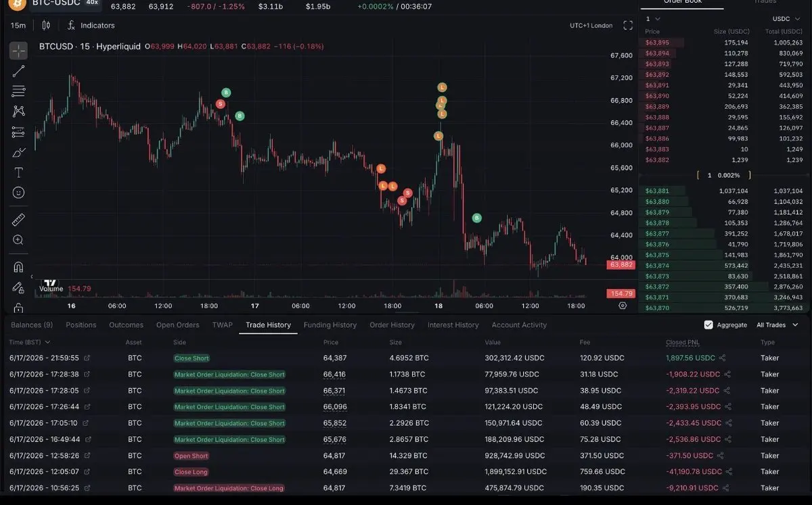Viewport: 812px width, 505px height.
Task: Sort by Time (BST) column chevron
Action: [47, 343]
